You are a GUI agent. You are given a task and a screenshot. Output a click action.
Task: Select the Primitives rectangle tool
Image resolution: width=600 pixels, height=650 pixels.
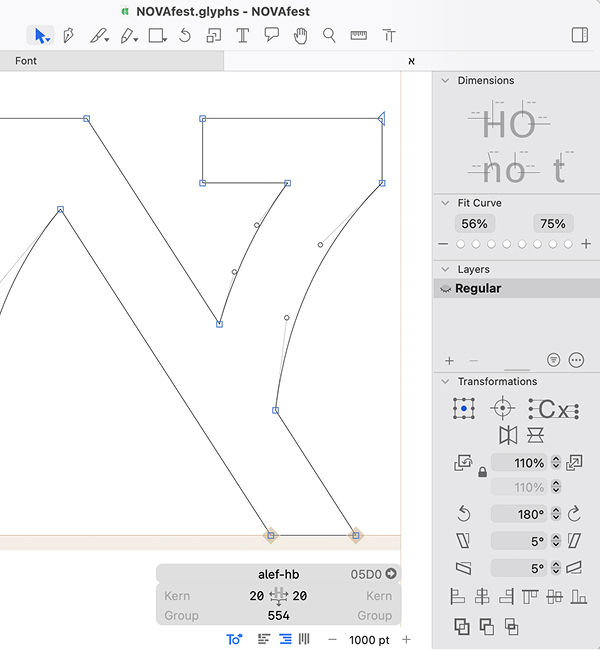click(158, 36)
